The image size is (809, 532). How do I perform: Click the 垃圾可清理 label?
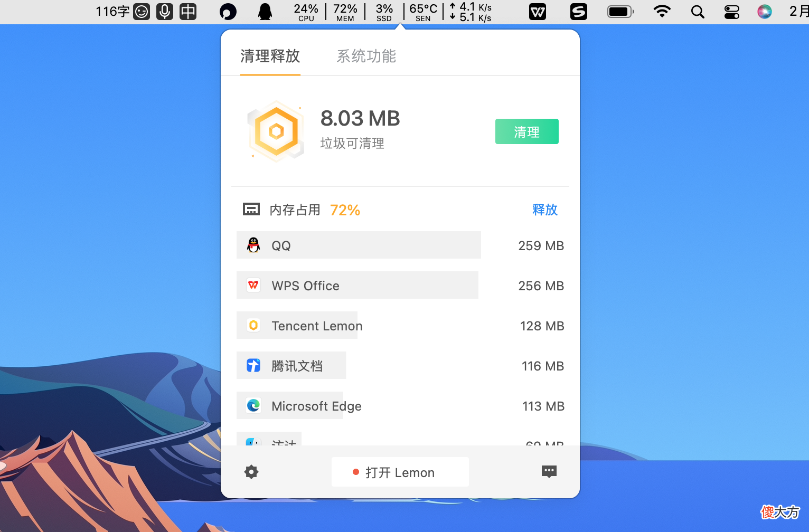point(352,143)
